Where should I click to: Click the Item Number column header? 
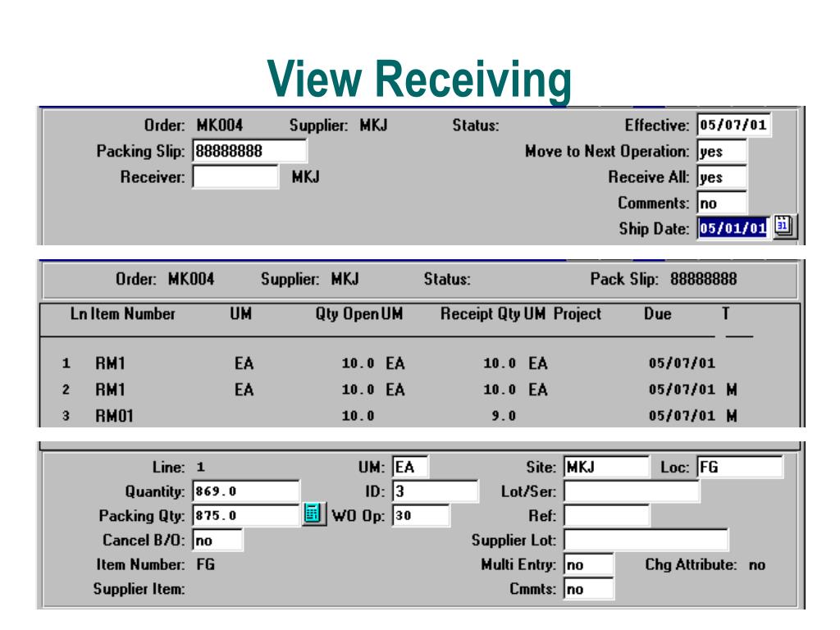pyautogui.click(x=133, y=314)
